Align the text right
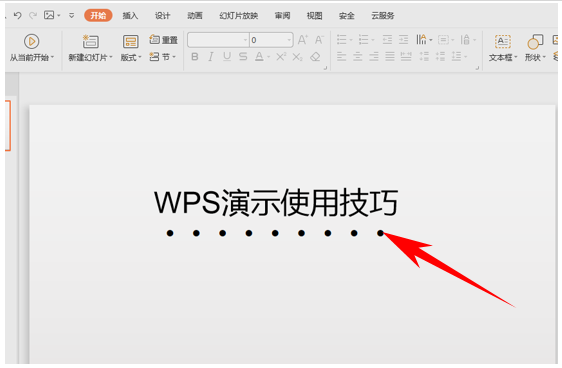 pyautogui.click(x=374, y=57)
